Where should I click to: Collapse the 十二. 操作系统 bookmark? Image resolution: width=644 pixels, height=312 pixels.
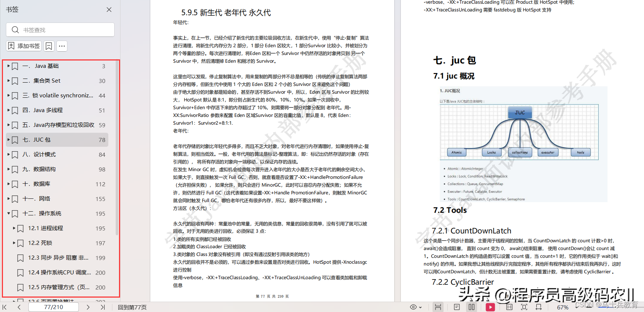pyautogui.click(x=8, y=214)
